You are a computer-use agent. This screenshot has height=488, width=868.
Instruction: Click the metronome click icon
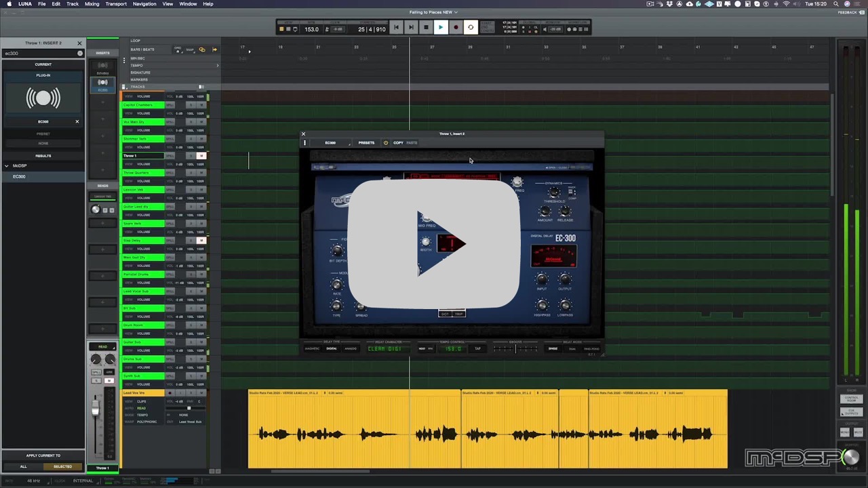point(327,29)
